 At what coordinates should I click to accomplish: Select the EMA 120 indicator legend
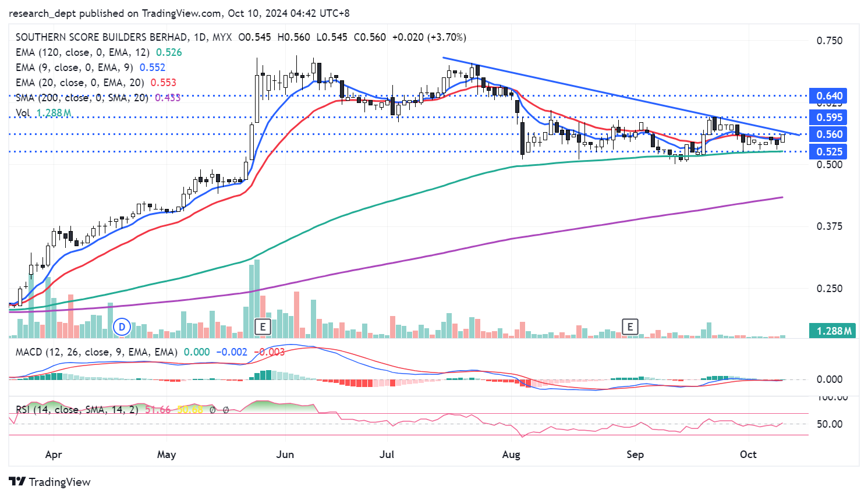(82, 52)
